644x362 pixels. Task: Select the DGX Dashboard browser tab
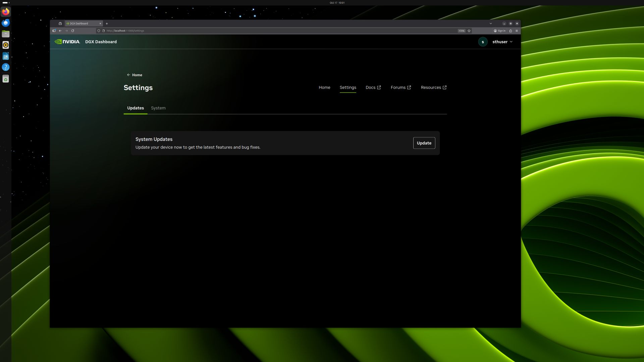coord(83,24)
